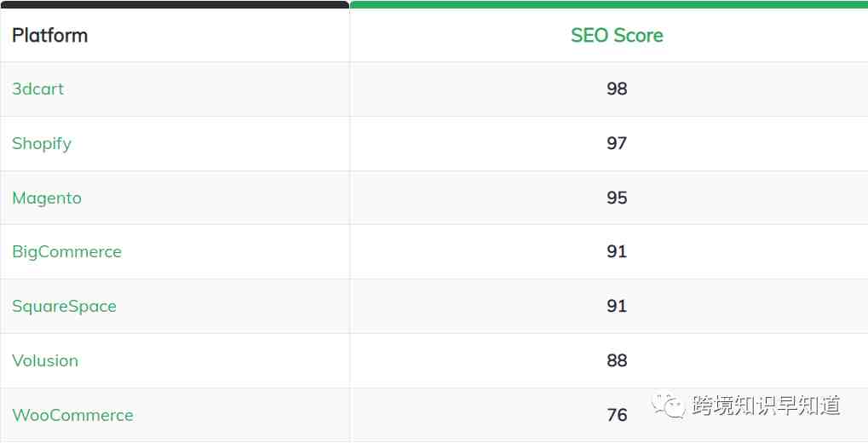This screenshot has height=443, width=868.
Task: Open the Shopify platform link
Action: coord(42,143)
